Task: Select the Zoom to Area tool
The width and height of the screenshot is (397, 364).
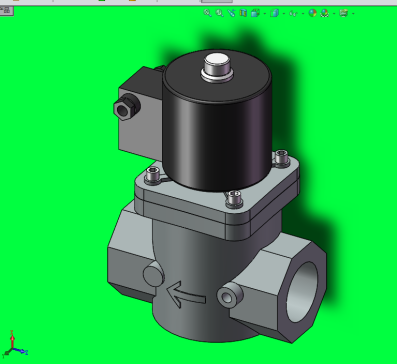Action: [x=219, y=13]
